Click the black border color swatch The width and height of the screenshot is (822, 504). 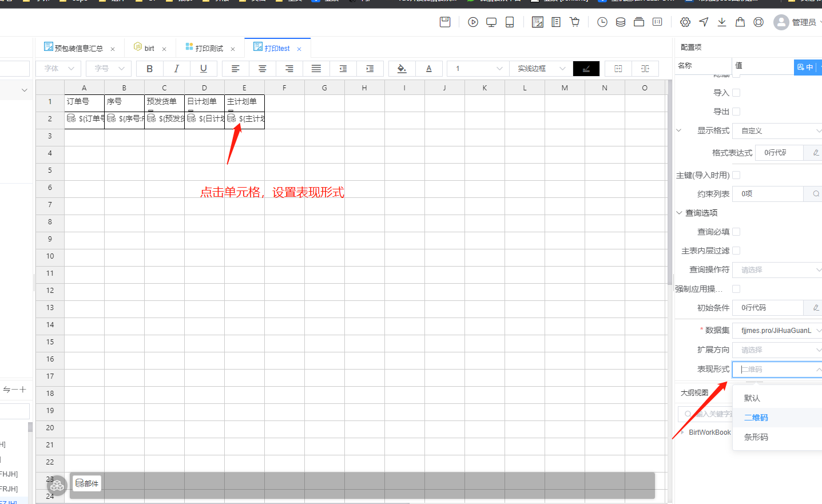pyautogui.click(x=586, y=69)
